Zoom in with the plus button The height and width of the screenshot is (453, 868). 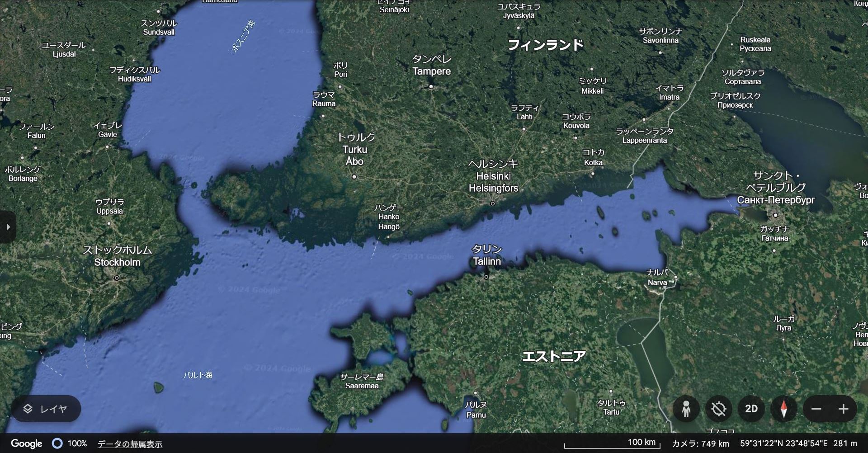coord(843,409)
